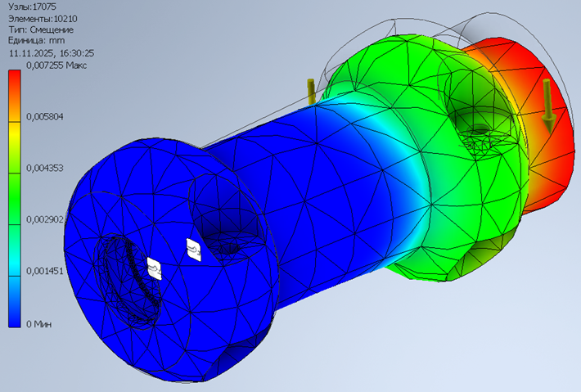
Task: Select the 0,007255 Макс legend label
Action: coord(58,65)
